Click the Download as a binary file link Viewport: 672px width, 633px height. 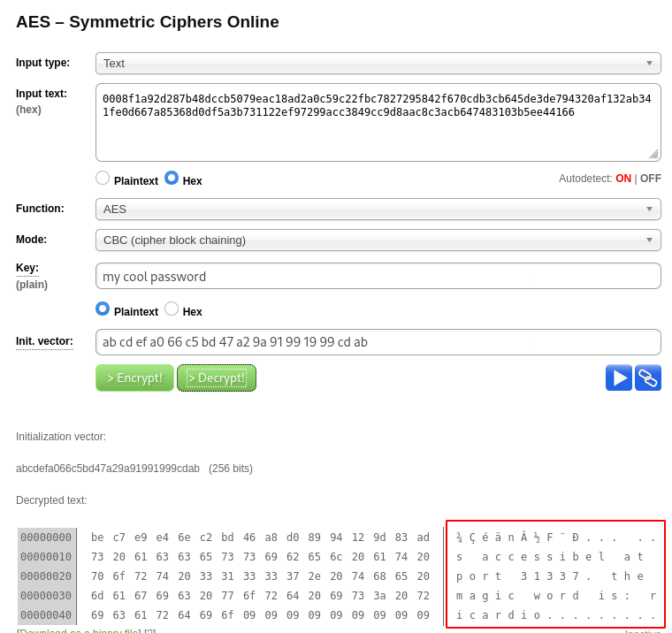point(79,630)
